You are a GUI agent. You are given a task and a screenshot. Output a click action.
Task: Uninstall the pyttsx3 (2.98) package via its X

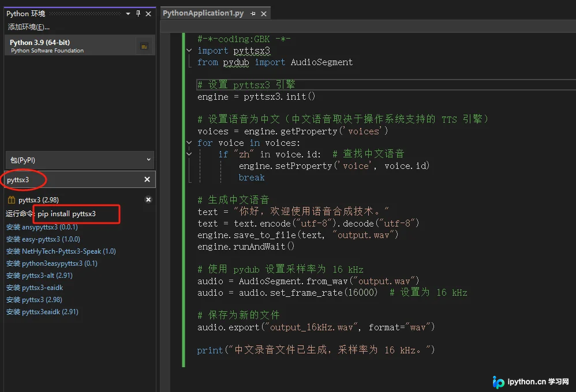tap(148, 199)
